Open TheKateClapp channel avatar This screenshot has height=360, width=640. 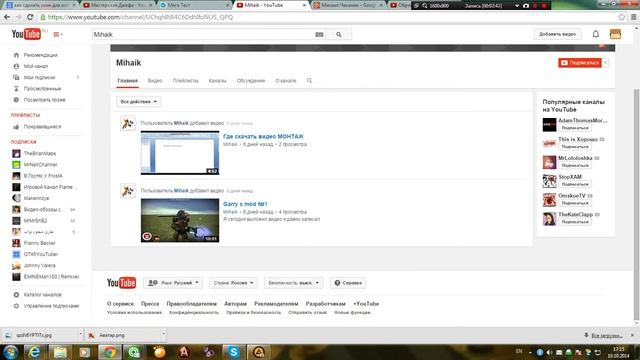click(549, 218)
